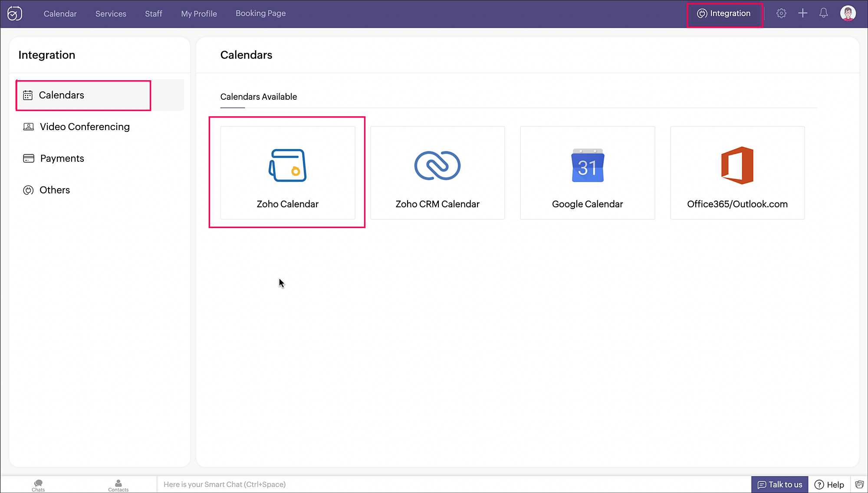Open the settings gear icon
This screenshot has width=868, height=493.
coord(781,13)
